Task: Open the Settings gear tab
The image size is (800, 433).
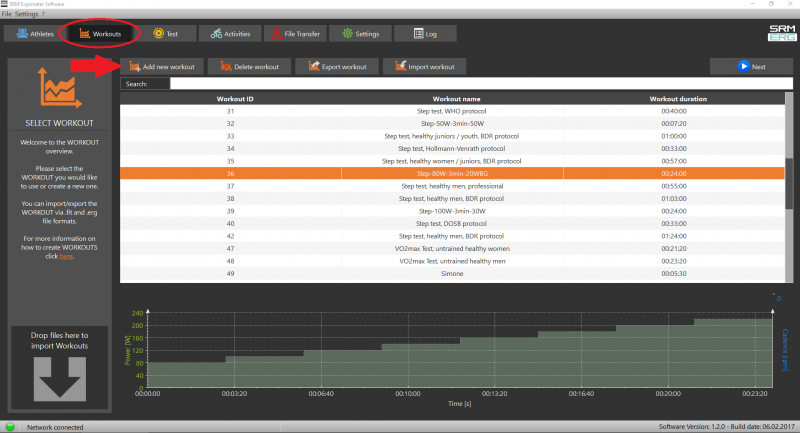Action: 359,34
